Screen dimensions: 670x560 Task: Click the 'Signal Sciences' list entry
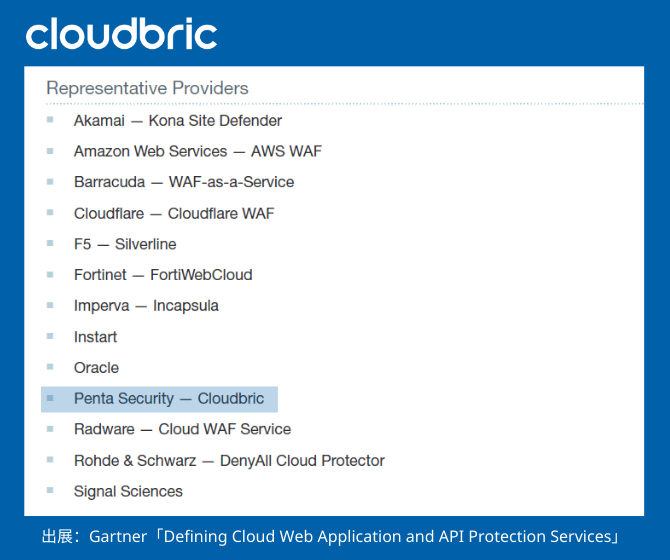pos(128,491)
